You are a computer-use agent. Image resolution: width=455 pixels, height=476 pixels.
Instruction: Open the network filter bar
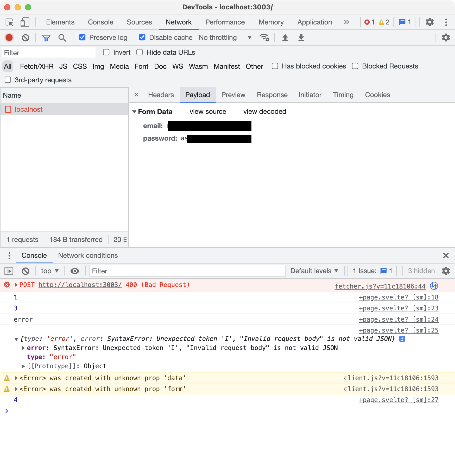click(x=46, y=37)
